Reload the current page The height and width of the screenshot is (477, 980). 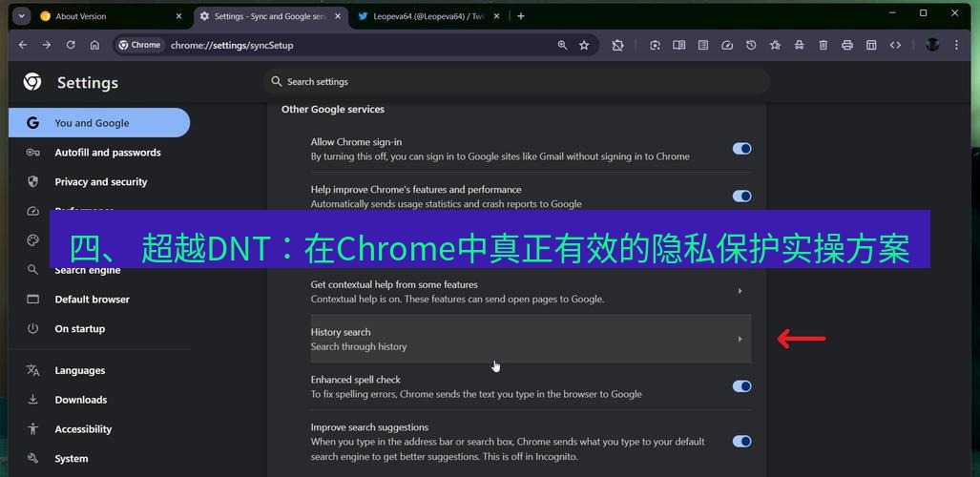tap(71, 45)
